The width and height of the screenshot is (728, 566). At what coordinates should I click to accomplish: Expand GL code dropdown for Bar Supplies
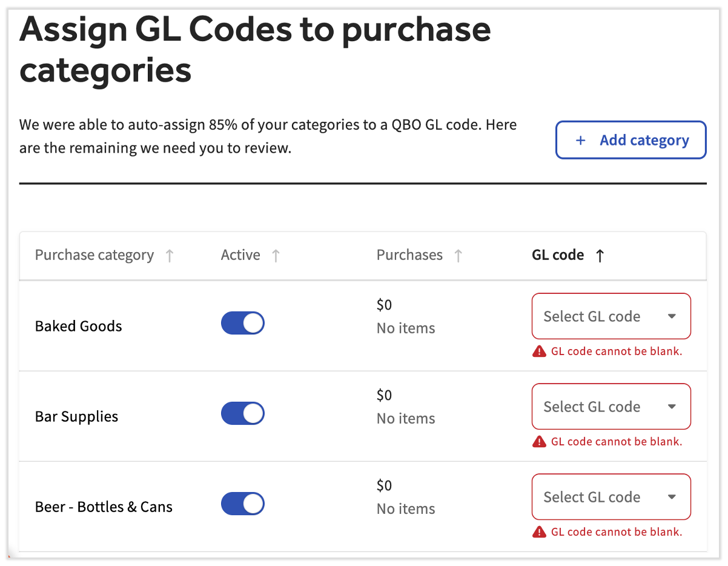[x=611, y=407]
